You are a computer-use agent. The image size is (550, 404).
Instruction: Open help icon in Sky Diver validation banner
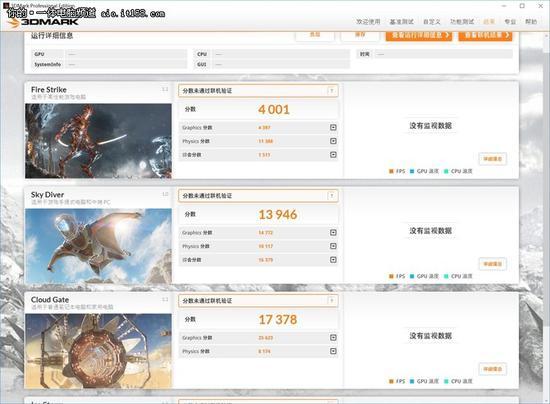point(331,196)
